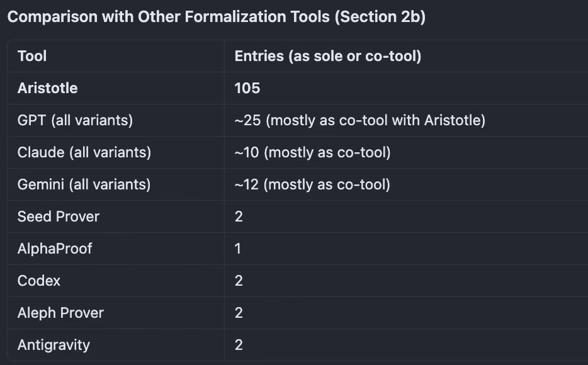Select the 'AlphaProof' cell
588x365 pixels.
(55, 249)
